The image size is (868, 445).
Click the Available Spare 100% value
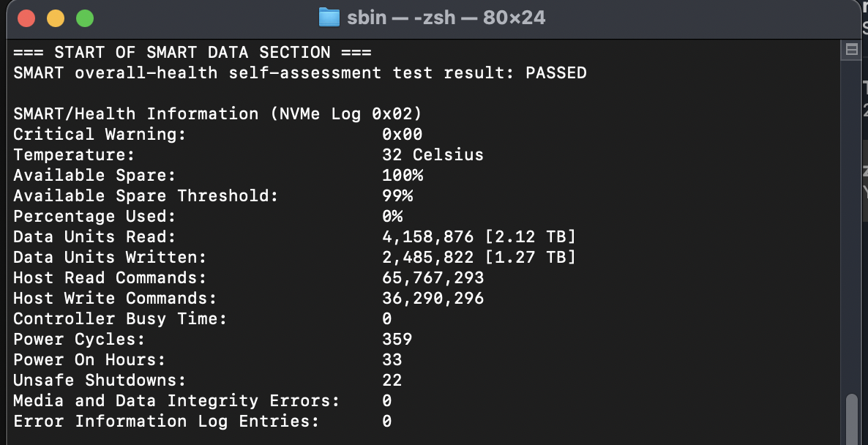pos(402,176)
